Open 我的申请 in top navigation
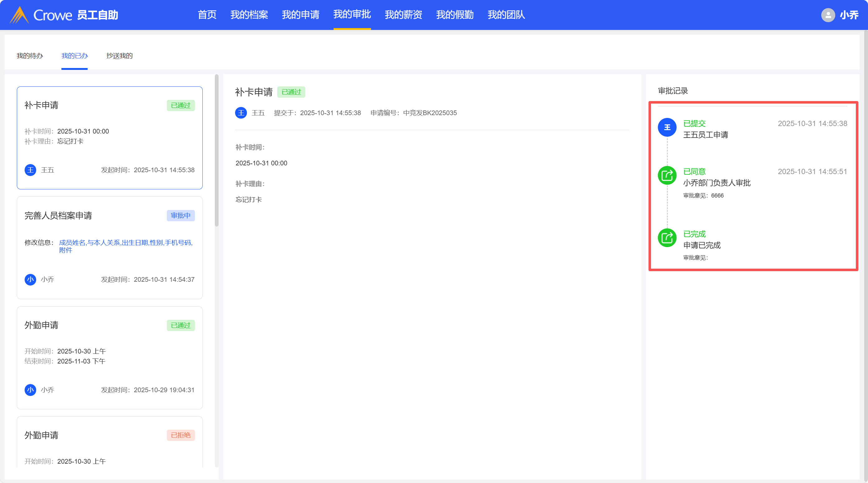The height and width of the screenshot is (483, 868). click(x=300, y=15)
